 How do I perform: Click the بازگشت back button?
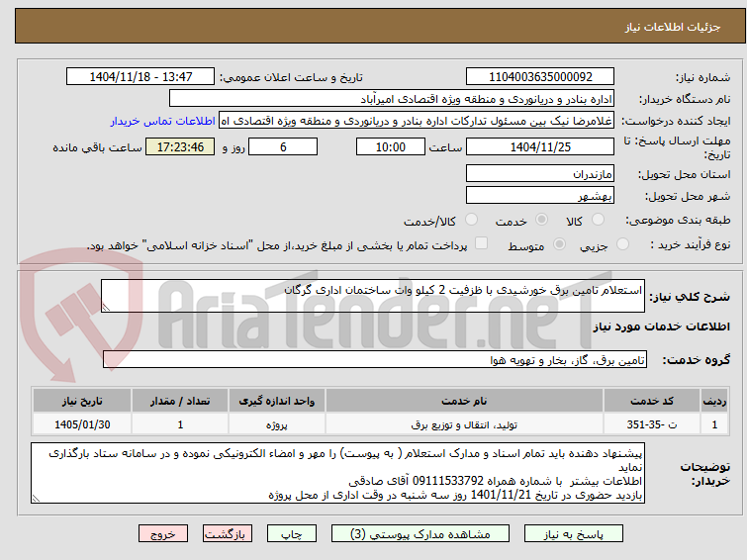pos(227,534)
